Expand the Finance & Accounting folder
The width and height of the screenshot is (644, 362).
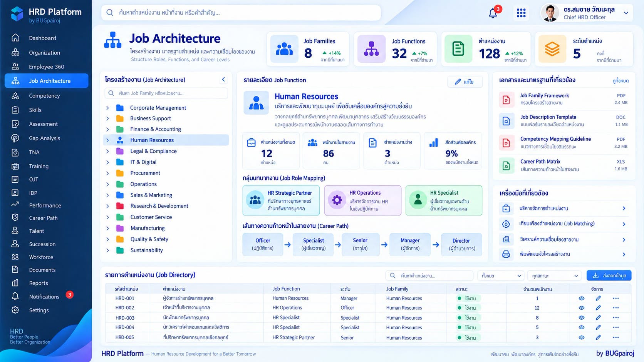(x=108, y=129)
